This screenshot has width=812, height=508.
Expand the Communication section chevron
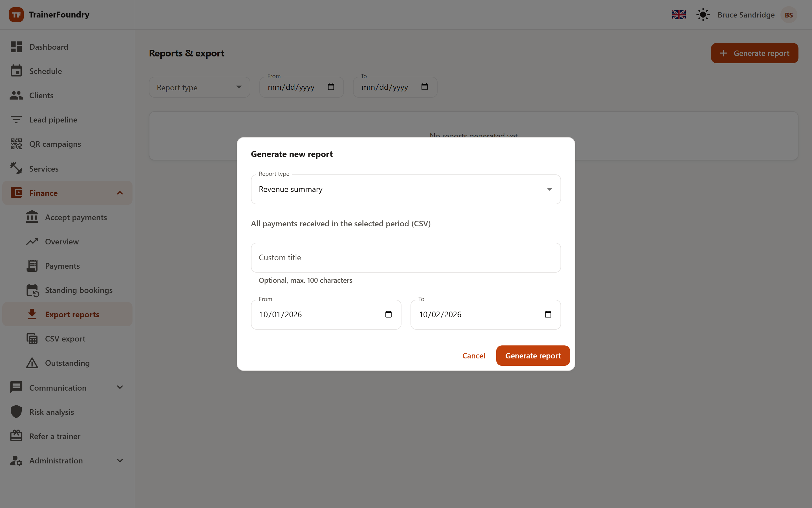(x=120, y=387)
